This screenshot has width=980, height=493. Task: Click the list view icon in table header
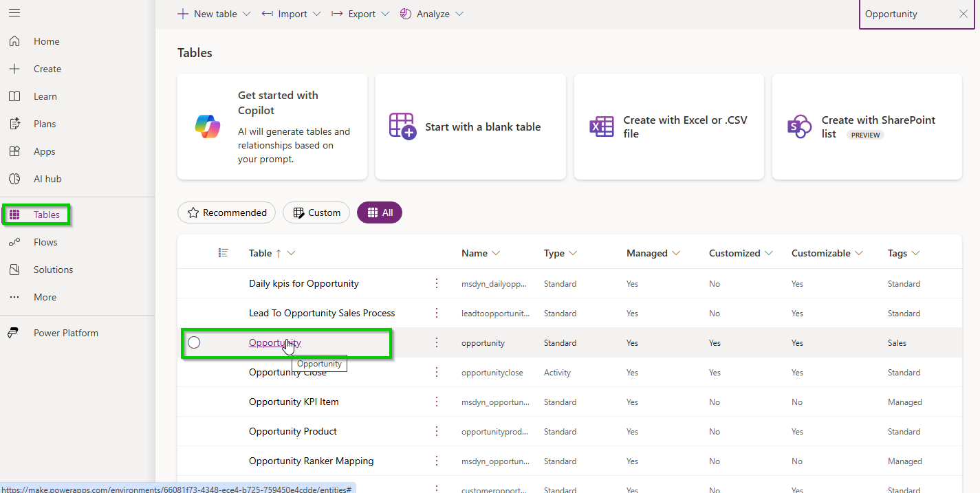point(223,253)
